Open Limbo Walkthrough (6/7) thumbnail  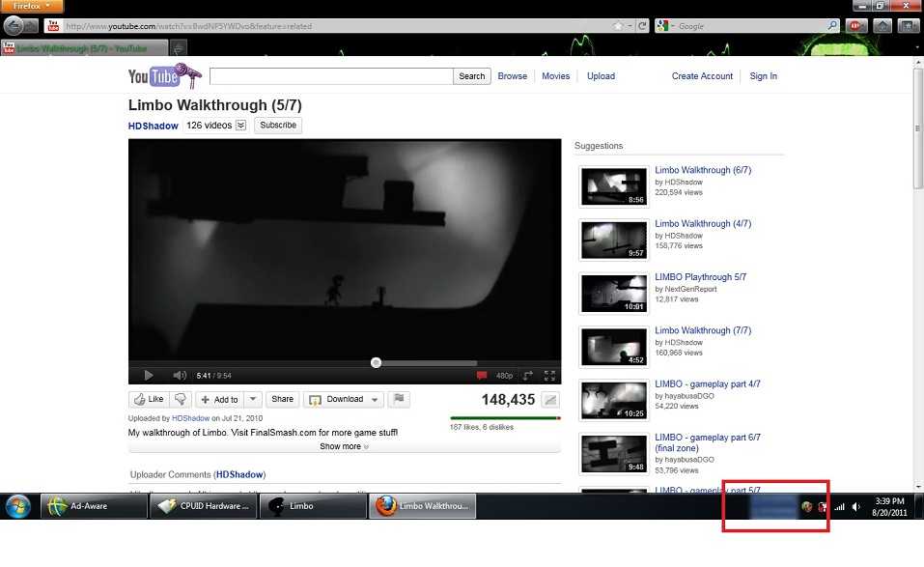click(x=613, y=186)
